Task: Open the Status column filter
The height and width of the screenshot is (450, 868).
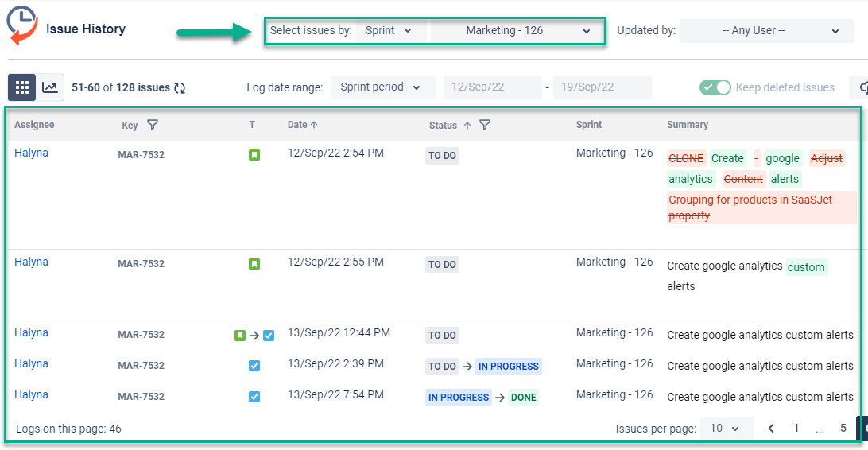Action: pos(484,125)
